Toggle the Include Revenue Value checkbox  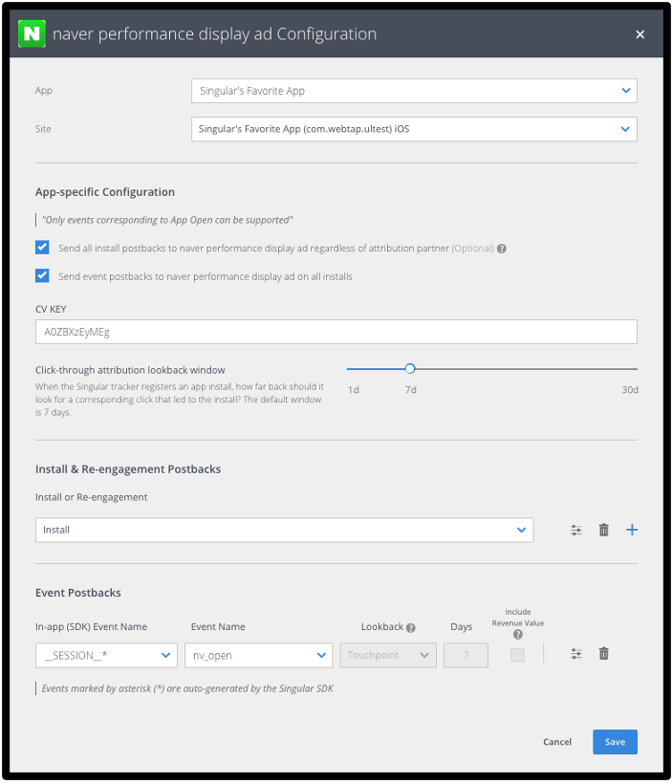click(517, 655)
